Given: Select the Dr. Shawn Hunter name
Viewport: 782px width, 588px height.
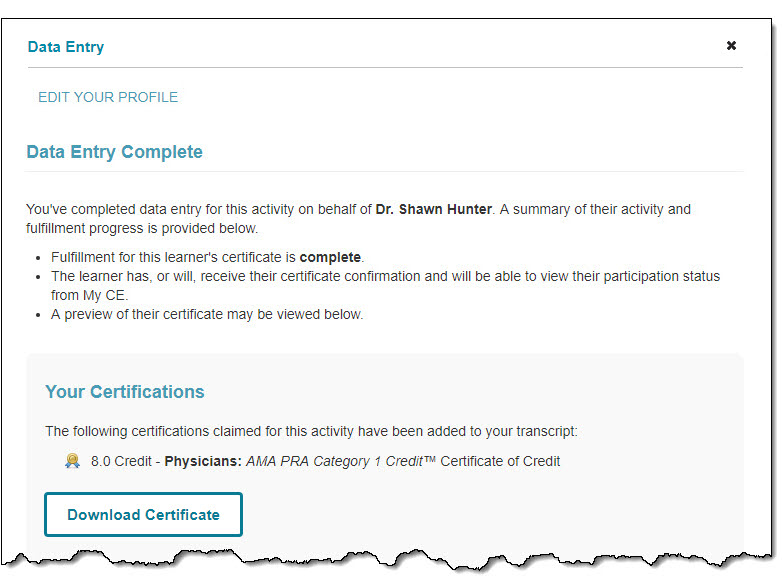Looking at the screenshot, I should [x=433, y=210].
